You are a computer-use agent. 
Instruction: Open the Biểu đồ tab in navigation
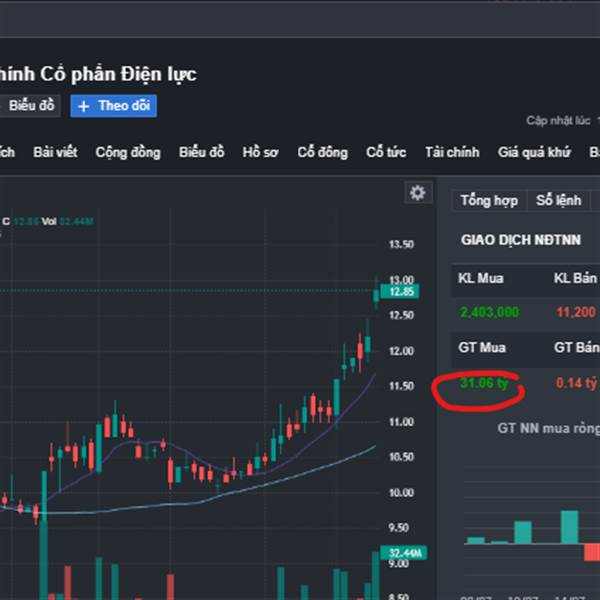(x=202, y=152)
